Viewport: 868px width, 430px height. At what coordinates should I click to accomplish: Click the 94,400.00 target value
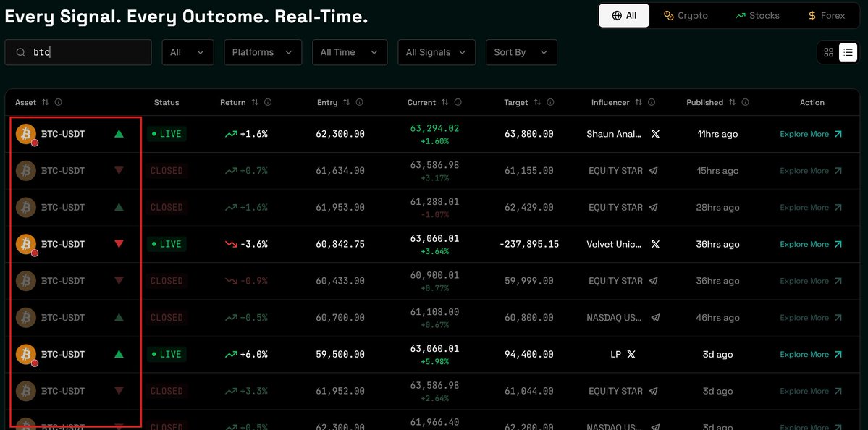[x=528, y=354]
